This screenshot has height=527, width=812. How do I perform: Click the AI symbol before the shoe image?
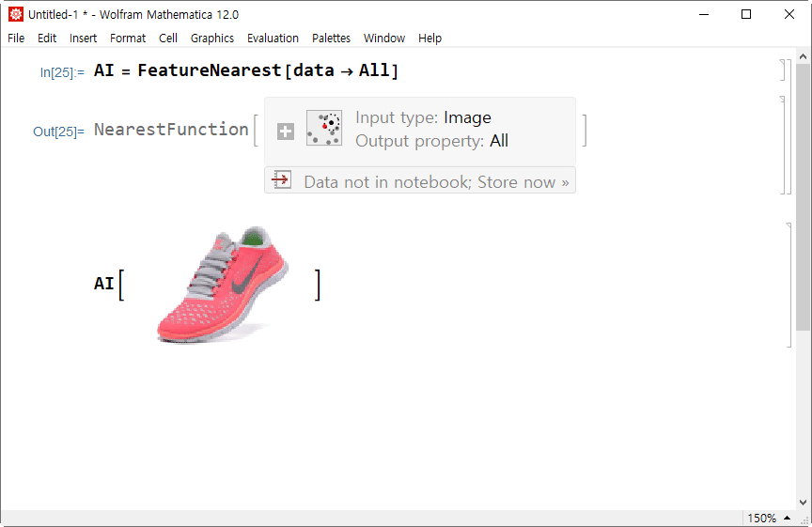[104, 284]
